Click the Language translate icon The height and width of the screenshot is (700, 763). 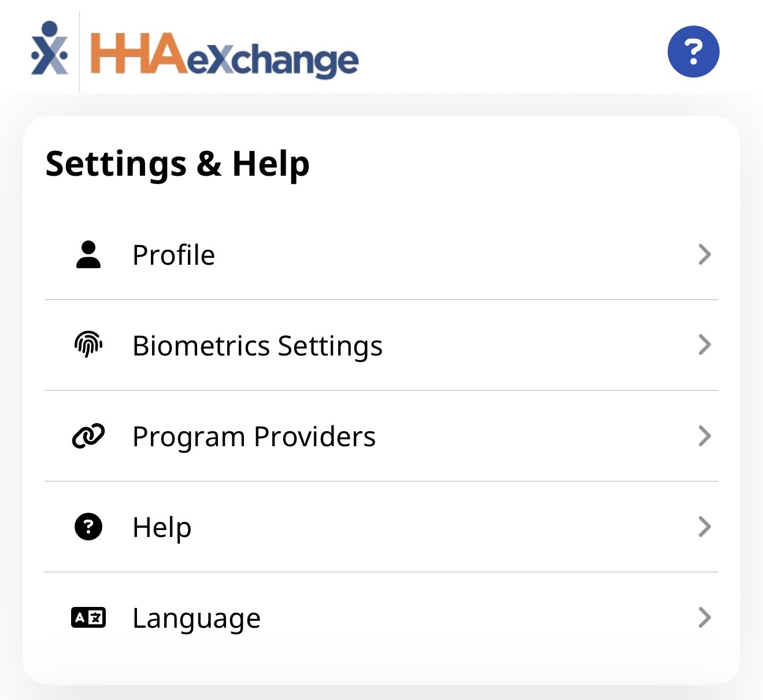pos(88,617)
